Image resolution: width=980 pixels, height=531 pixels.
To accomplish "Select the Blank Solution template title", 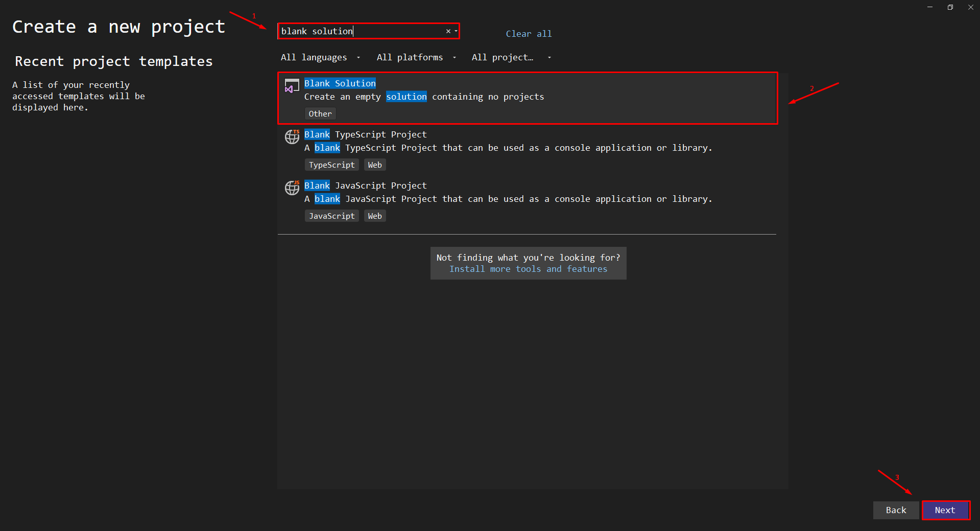I will [x=340, y=83].
